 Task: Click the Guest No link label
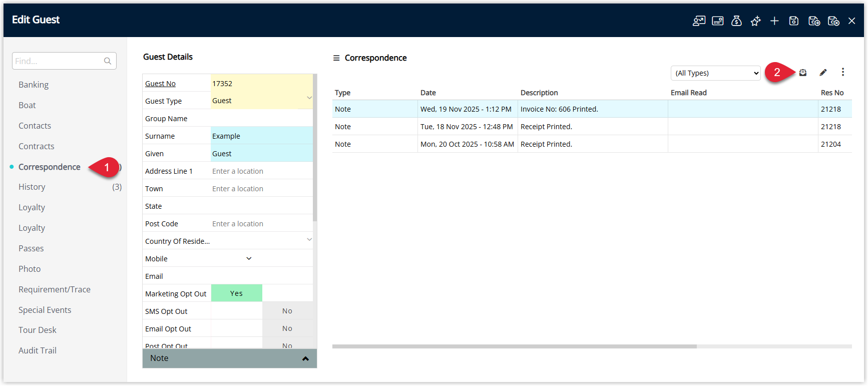coord(160,84)
